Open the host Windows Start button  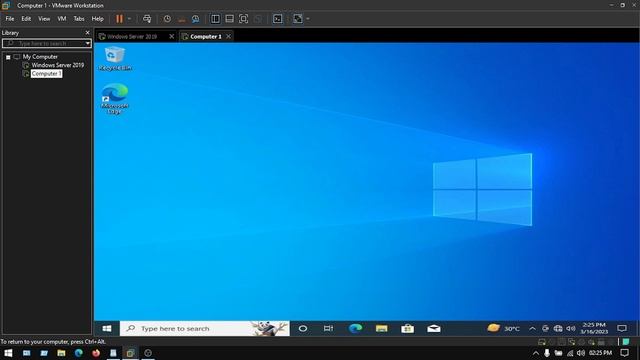click(x=8, y=353)
